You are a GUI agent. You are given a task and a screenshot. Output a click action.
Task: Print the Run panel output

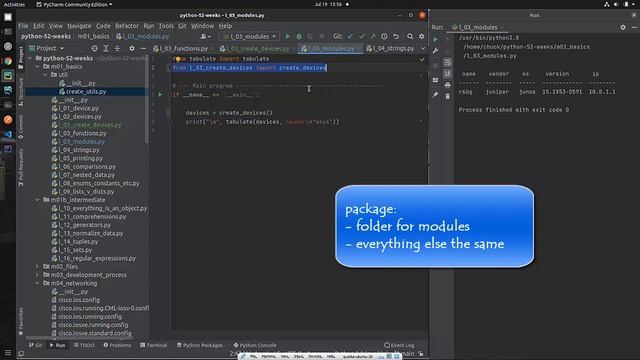(x=447, y=85)
